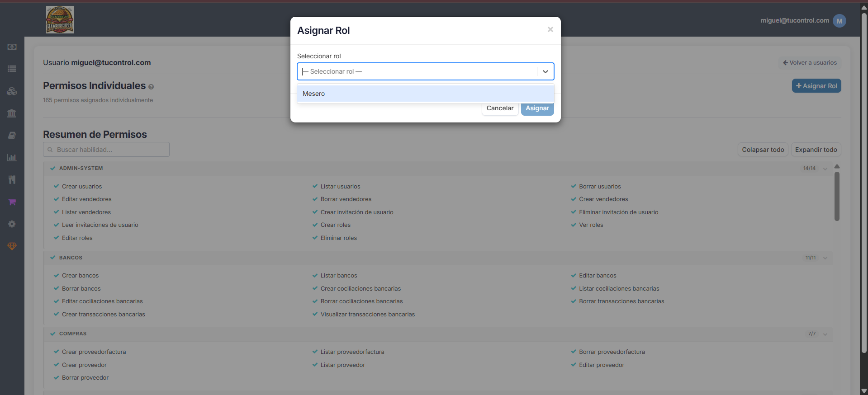Open the list menu sidebar icon

(x=12, y=69)
